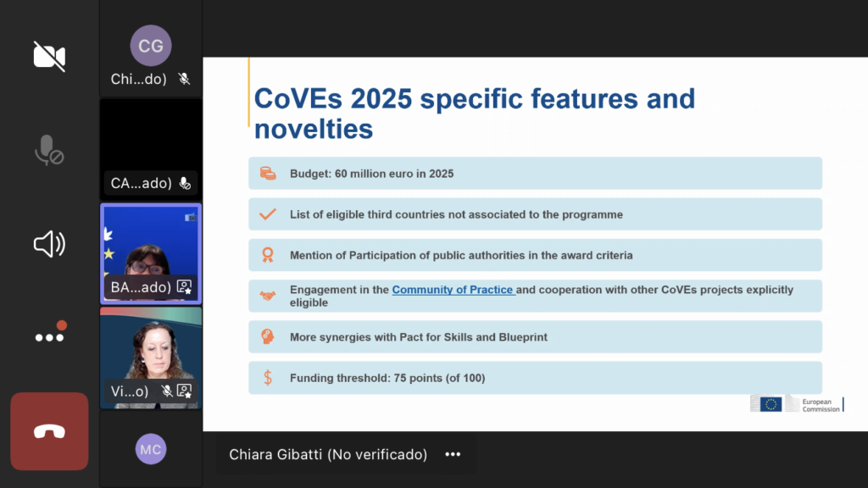Turn on the camera
Image resolution: width=868 pixels, height=488 pixels.
pos(49,56)
